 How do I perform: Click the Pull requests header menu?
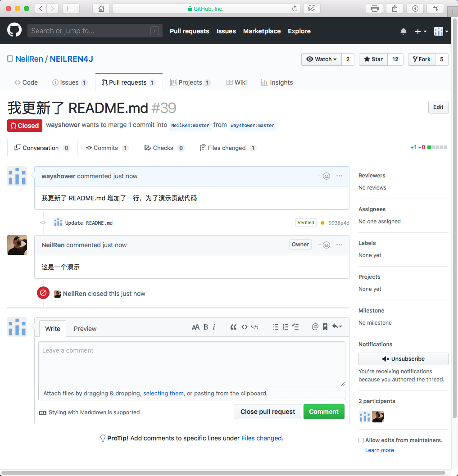(x=190, y=31)
